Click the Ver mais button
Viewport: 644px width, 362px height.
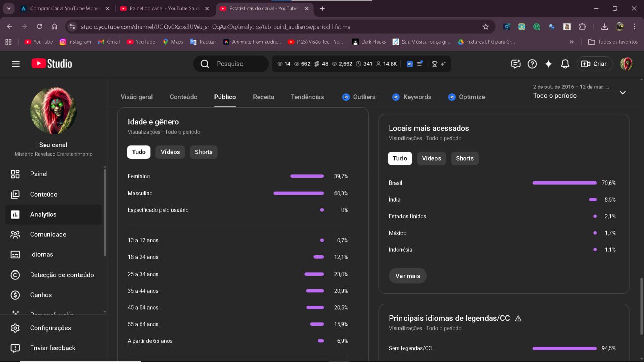click(x=408, y=276)
